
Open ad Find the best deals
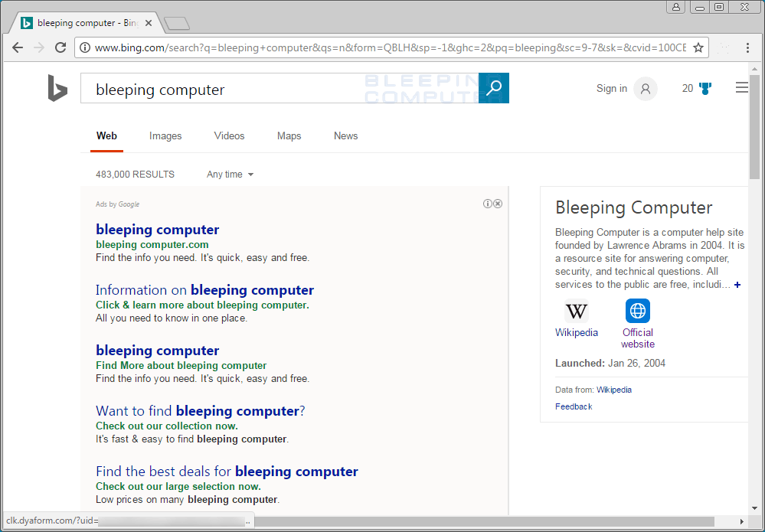tap(227, 471)
